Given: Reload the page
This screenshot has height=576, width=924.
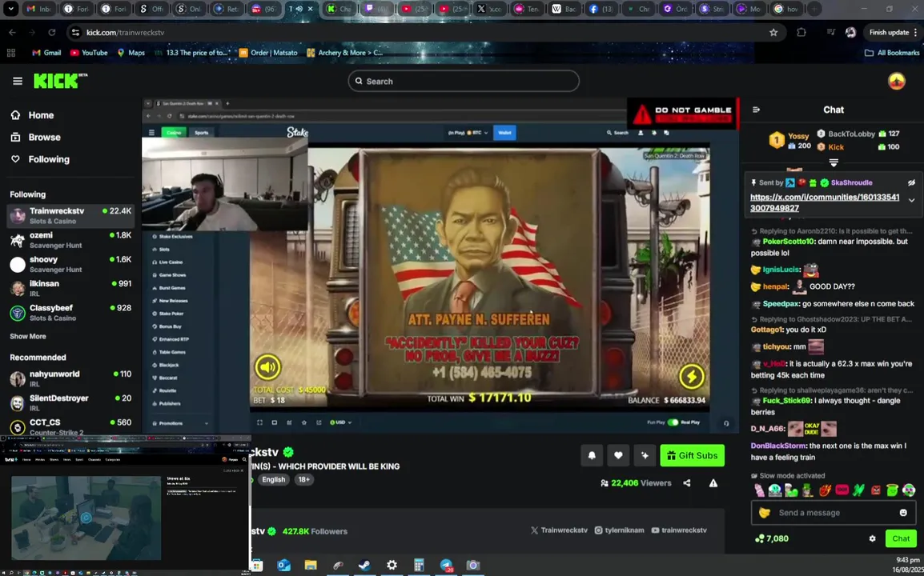Looking at the screenshot, I should coord(52,32).
